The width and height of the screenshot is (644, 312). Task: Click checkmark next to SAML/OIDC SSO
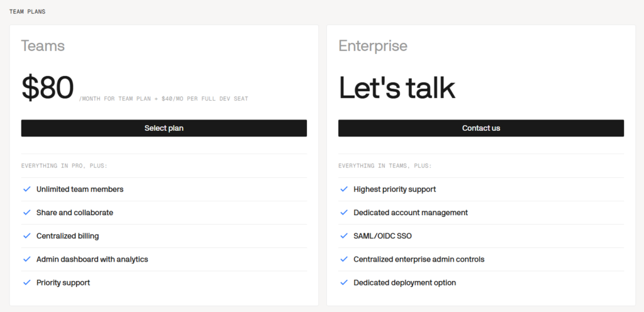tap(344, 236)
